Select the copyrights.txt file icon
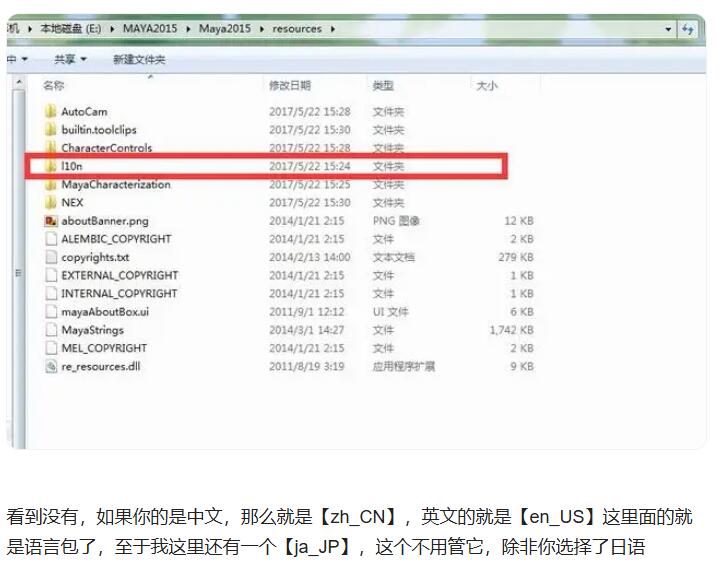This screenshot has height=574, width=724. [50, 257]
